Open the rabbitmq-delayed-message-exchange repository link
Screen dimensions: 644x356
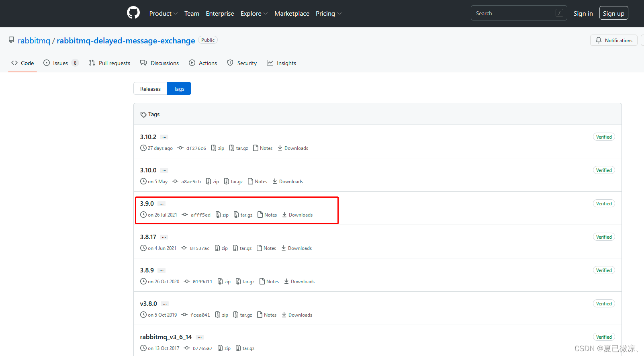pos(126,41)
